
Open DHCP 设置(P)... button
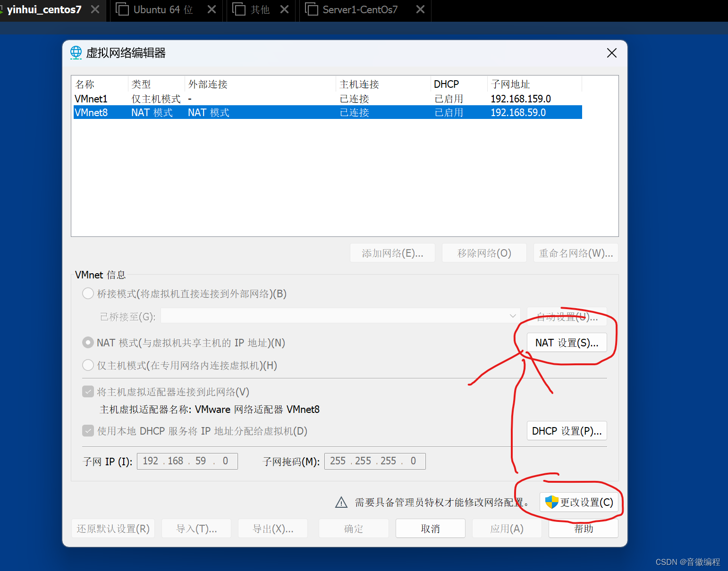pos(567,431)
